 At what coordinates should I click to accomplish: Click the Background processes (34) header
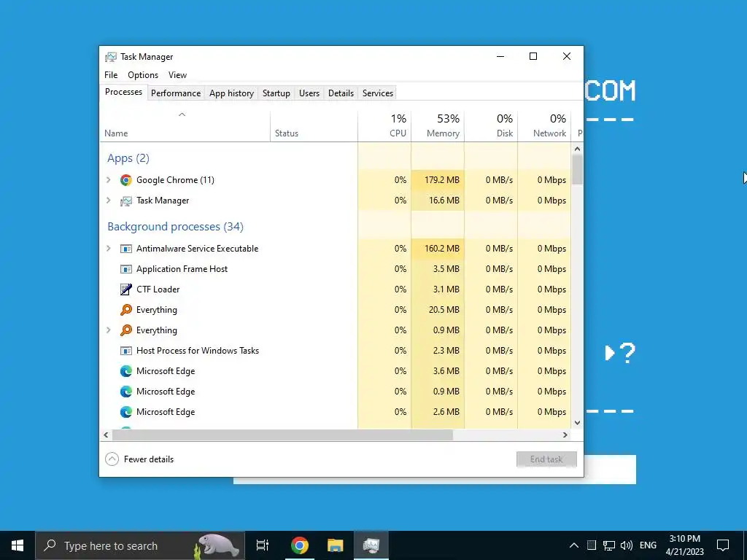175,227
